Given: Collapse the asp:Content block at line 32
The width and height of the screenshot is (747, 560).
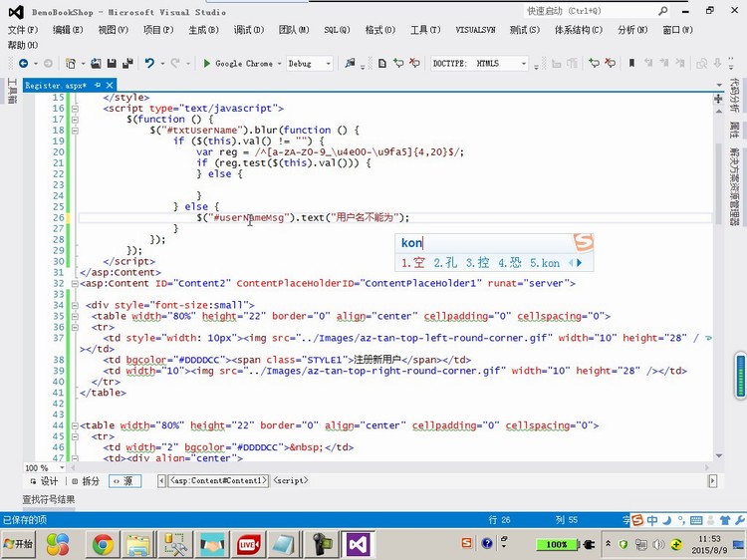Looking at the screenshot, I should pos(75,284).
